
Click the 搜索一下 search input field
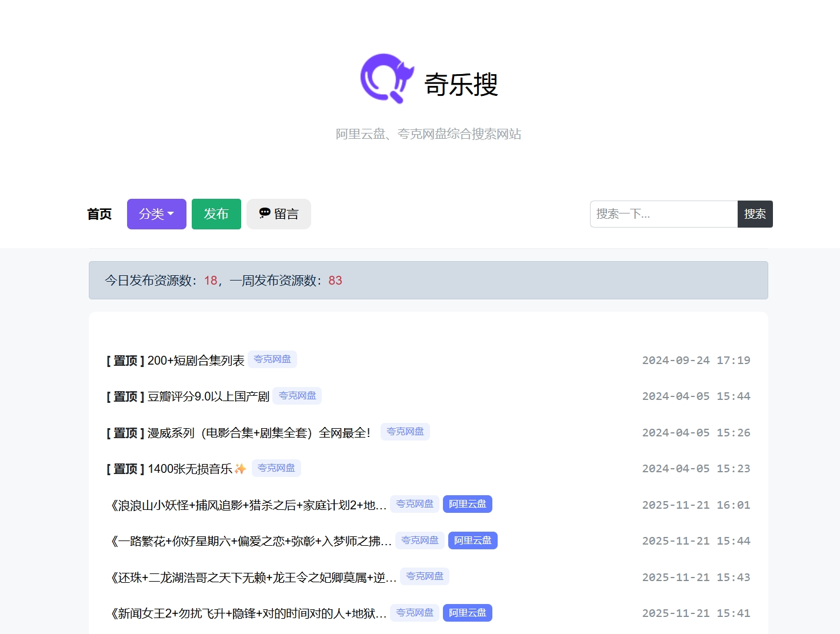click(x=664, y=213)
